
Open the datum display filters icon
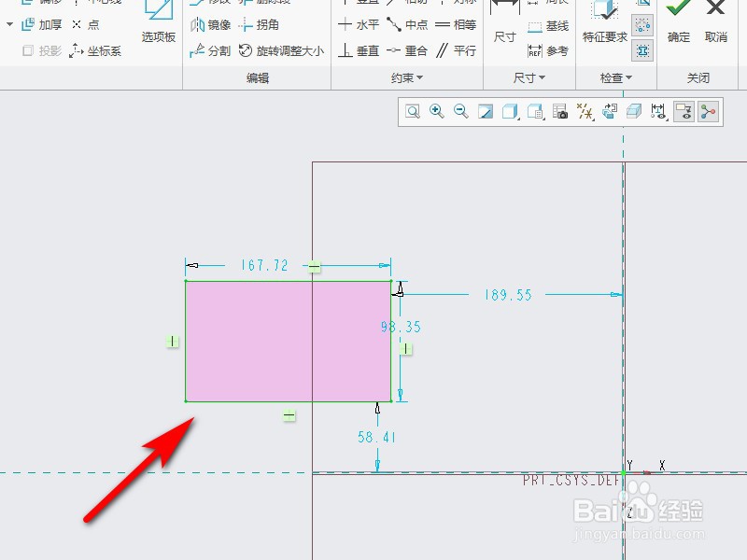[585, 112]
